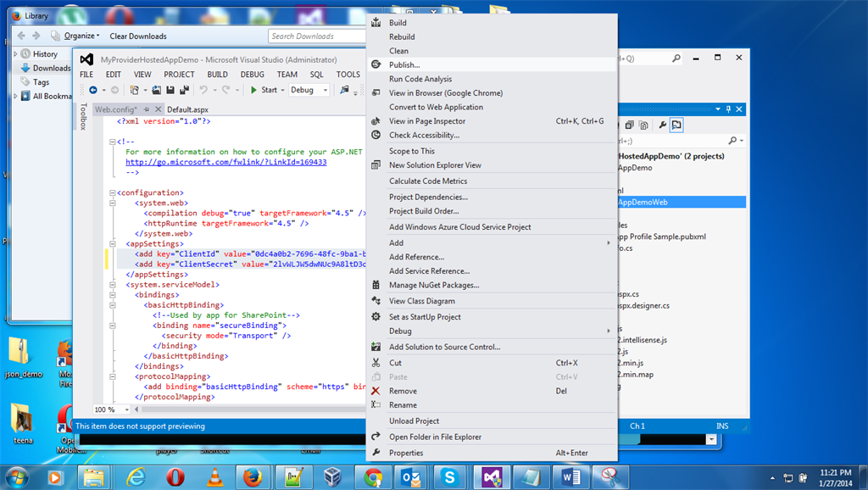Click the Save All toolbar icon
The width and height of the screenshot is (868, 490).
183,90
